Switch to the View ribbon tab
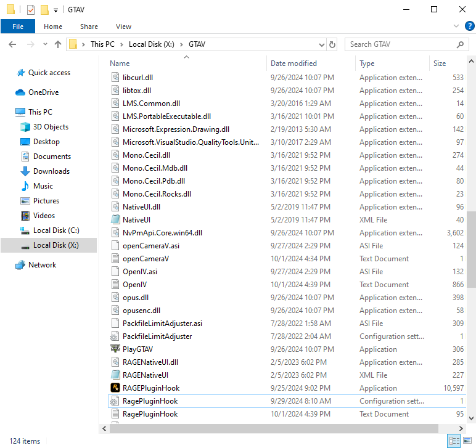Viewport: 476px width, 448px height. [123, 26]
